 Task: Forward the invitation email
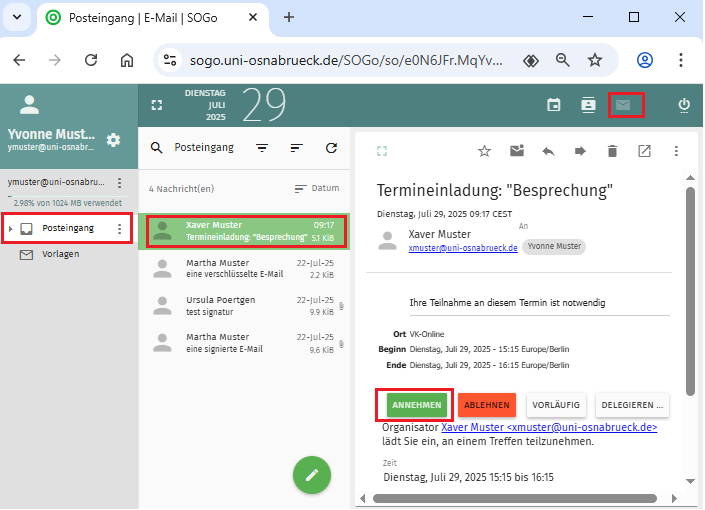pos(580,151)
